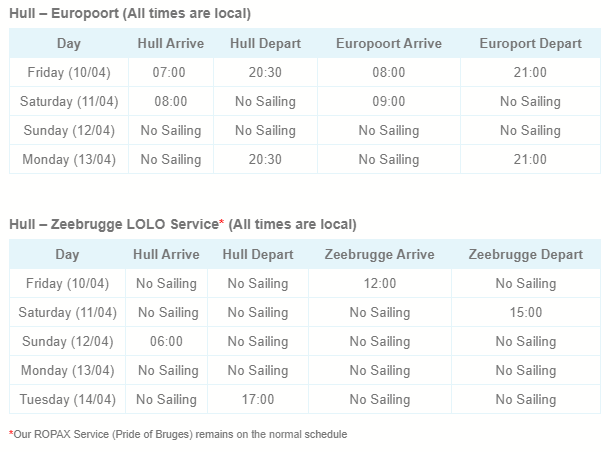610x452 pixels.
Task: Click the 09:00 Europoort Arrive cell
Action: (389, 101)
